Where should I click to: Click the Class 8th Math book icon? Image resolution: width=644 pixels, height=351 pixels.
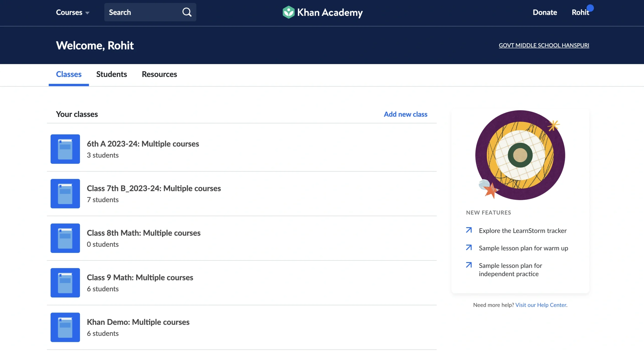pos(65,238)
